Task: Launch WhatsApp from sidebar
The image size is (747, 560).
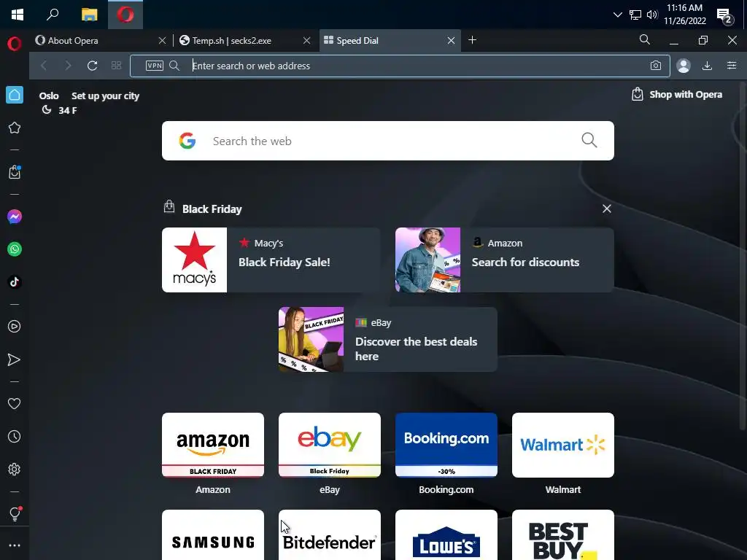Action: (15, 249)
